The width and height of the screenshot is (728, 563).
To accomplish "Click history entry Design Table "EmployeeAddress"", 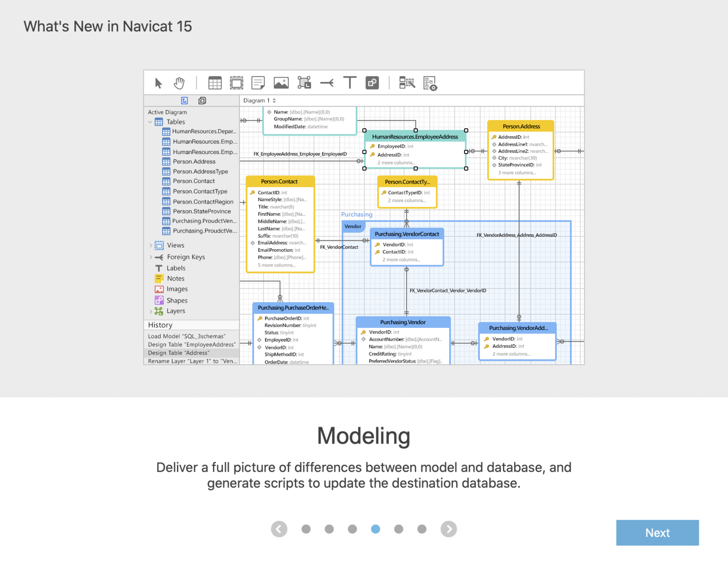I will [192, 344].
